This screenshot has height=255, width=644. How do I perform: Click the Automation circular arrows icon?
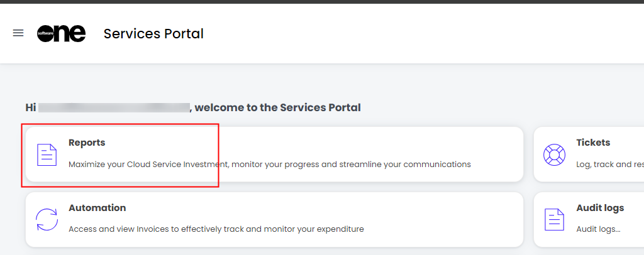[47, 220]
